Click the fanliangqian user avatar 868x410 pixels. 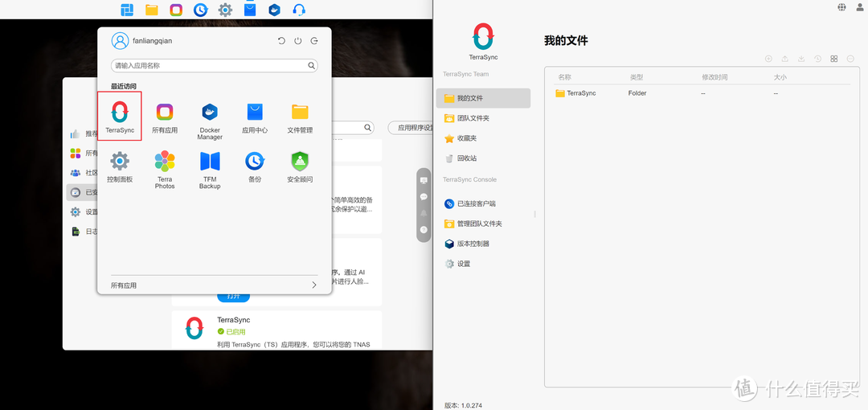(x=120, y=41)
